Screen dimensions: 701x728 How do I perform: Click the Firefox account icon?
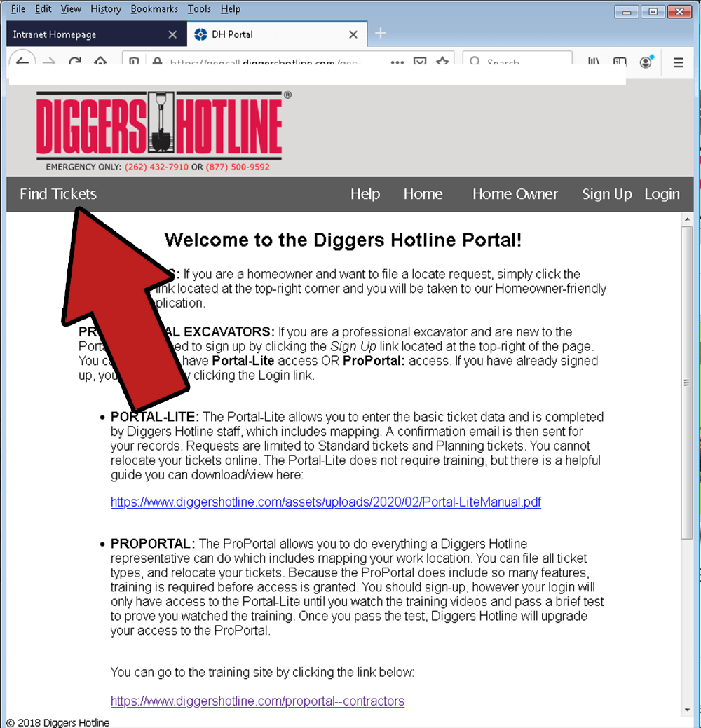pyautogui.click(x=646, y=62)
